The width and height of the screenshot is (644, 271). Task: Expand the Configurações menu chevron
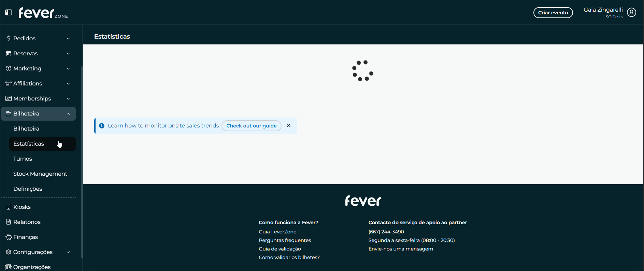click(68, 252)
